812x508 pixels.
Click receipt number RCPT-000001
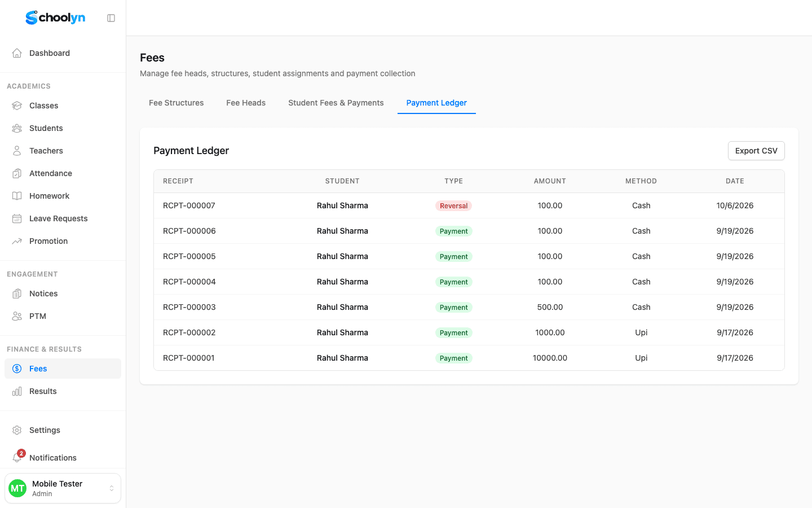tap(188, 358)
